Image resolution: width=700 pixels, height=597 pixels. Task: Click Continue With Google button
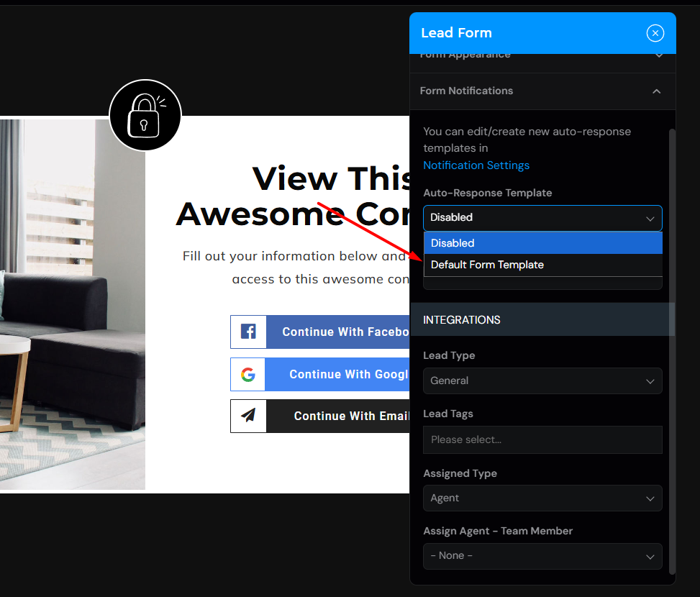[320, 374]
